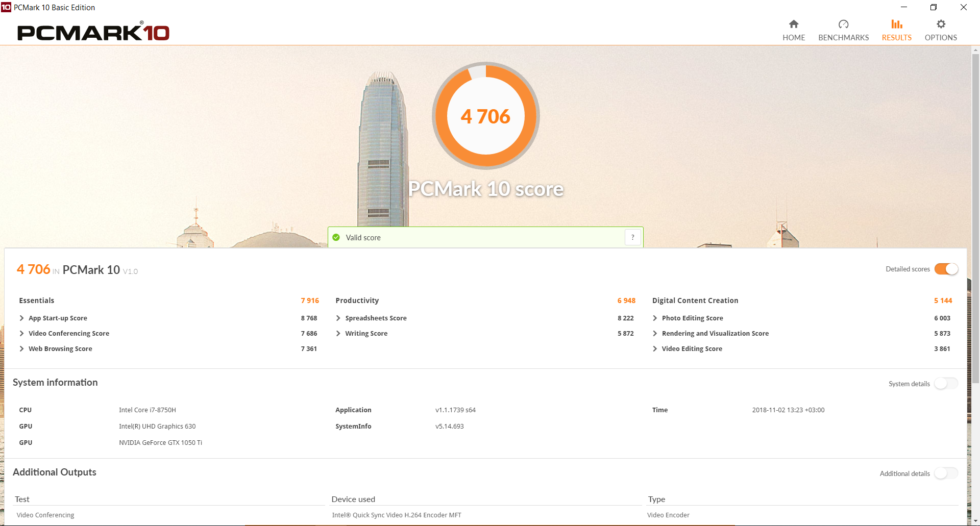Open the Home house icon
This screenshot has height=526, width=980.
click(x=794, y=24)
